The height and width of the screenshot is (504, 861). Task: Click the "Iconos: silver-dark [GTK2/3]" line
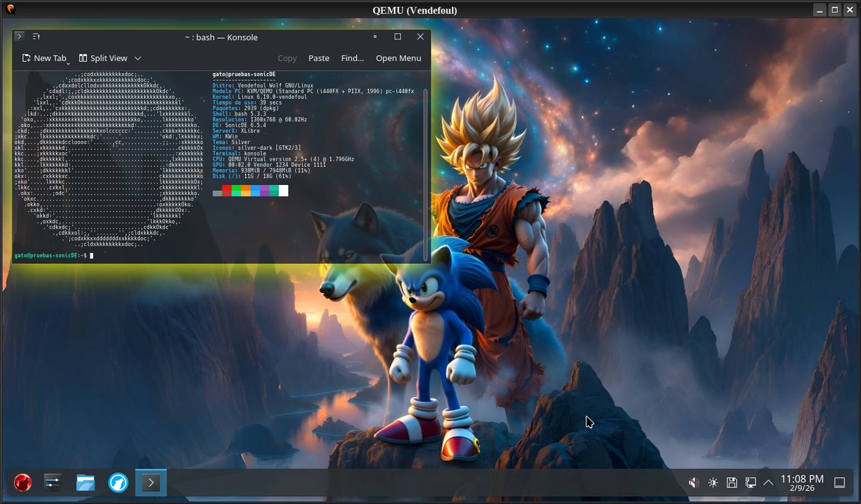257,148
